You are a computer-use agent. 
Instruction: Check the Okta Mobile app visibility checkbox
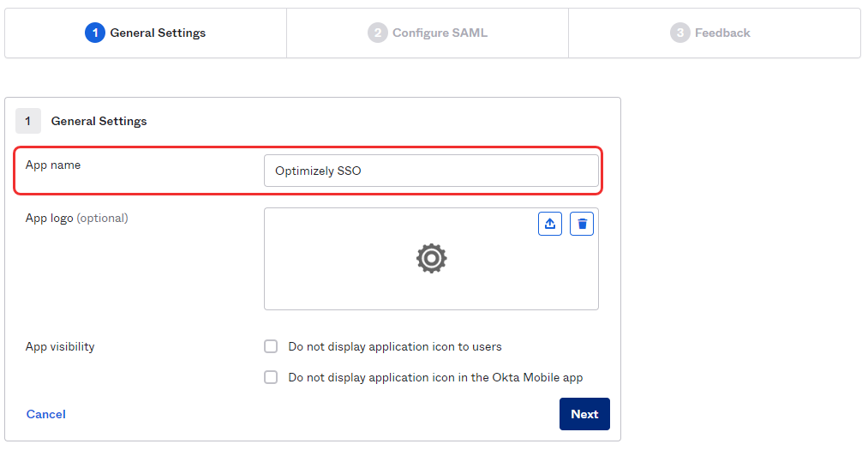(x=271, y=377)
